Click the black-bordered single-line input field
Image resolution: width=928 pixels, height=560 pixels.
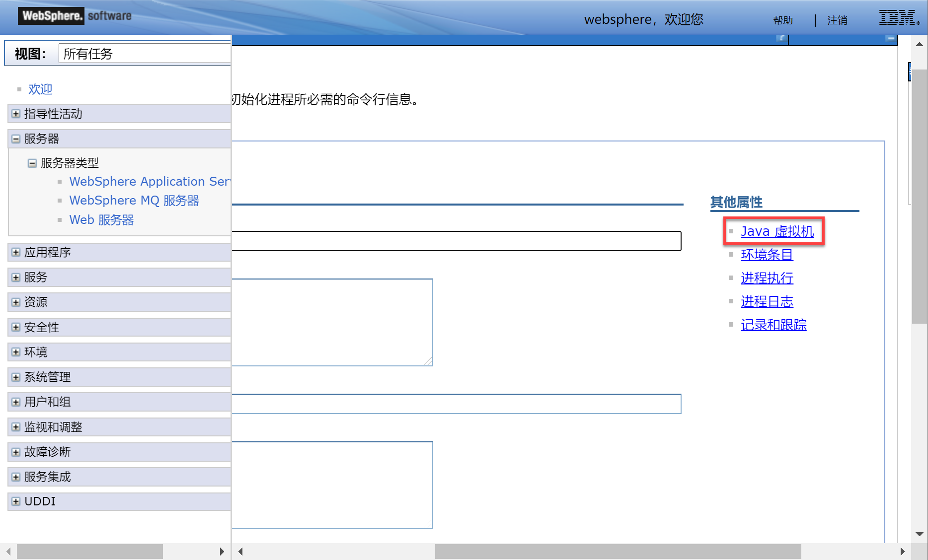tap(457, 241)
